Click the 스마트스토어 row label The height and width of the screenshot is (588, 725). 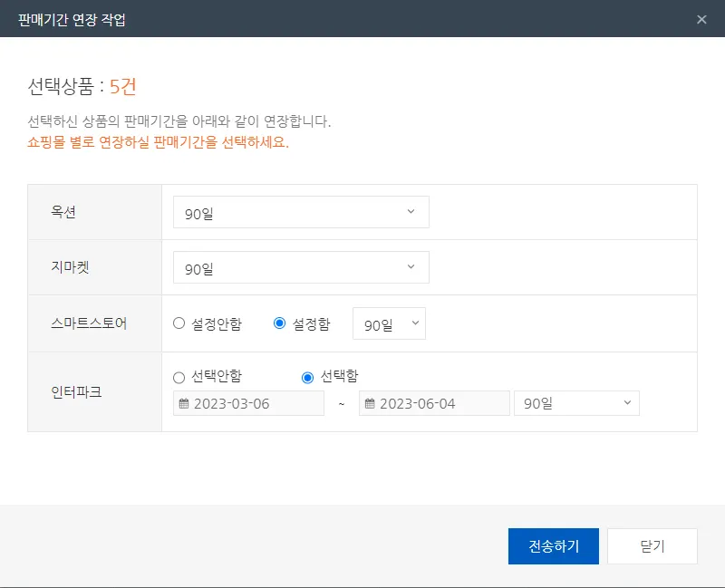point(89,323)
